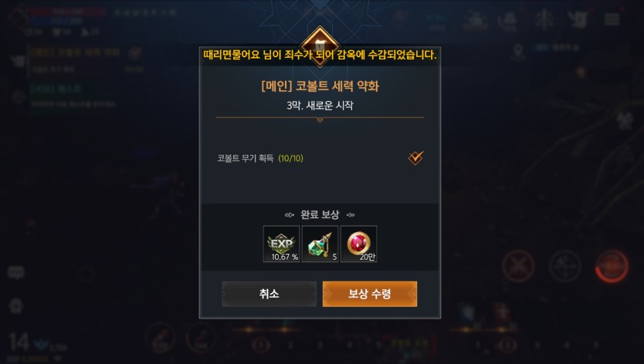Expand the EXP arrow at bottom left

tap(58, 359)
